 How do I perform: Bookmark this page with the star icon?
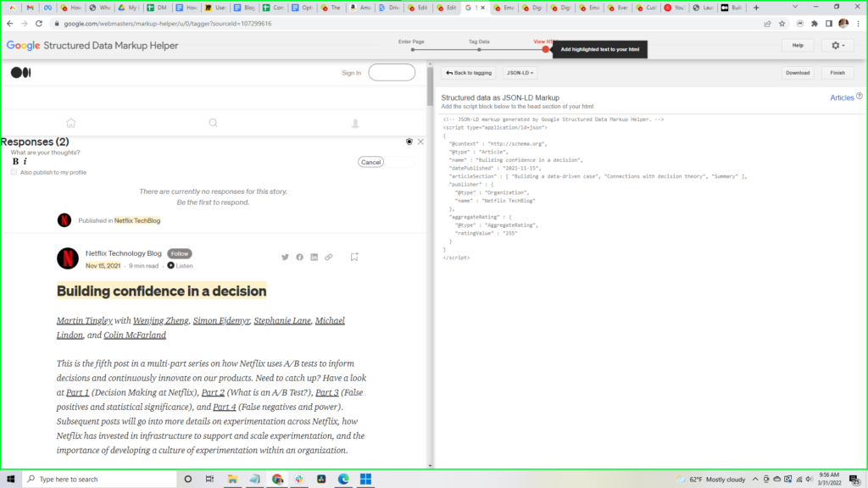click(x=781, y=24)
